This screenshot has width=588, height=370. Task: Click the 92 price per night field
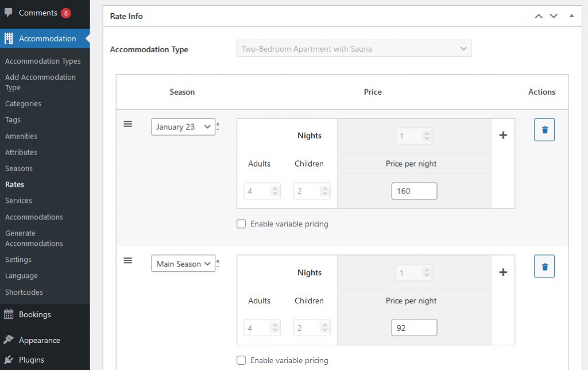click(x=414, y=327)
